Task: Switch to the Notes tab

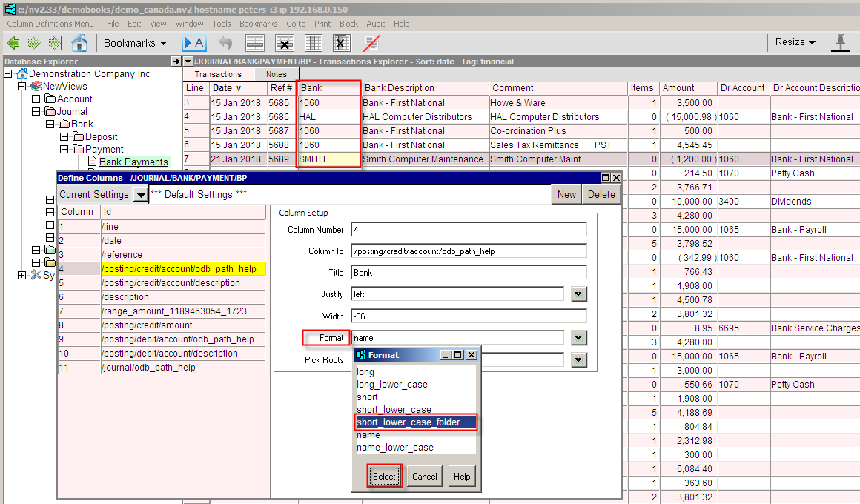Action: pos(276,74)
